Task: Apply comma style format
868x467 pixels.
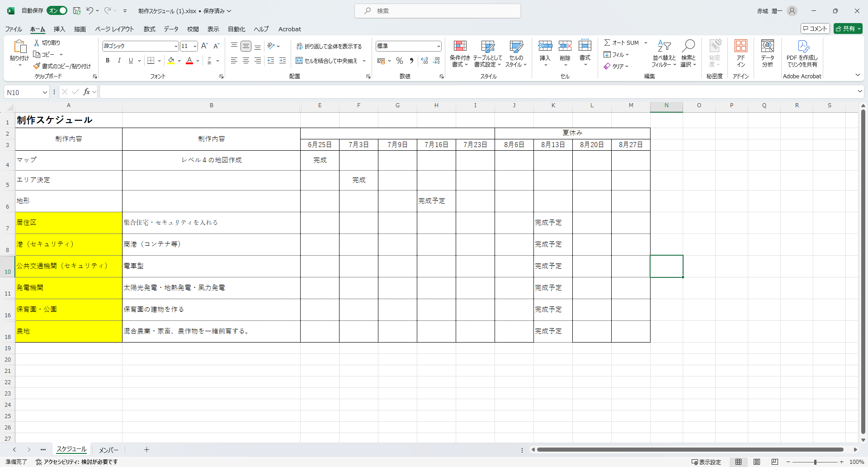Action: tap(411, 61)
